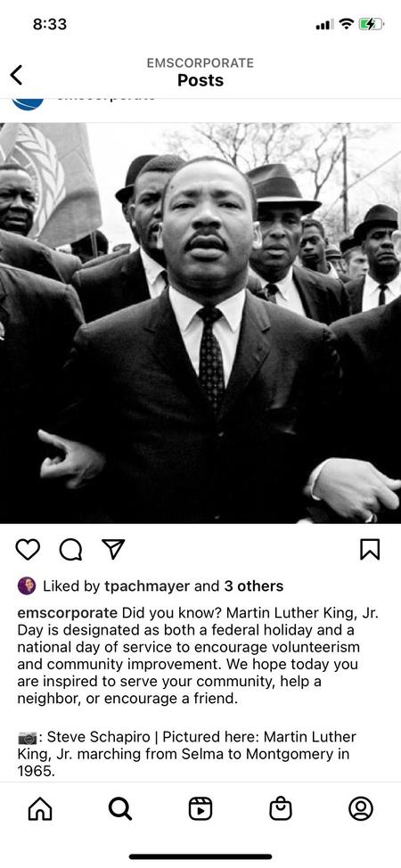Tap the battery indicator in the status bar
This screenshot has width=401, height=868.
371,24
